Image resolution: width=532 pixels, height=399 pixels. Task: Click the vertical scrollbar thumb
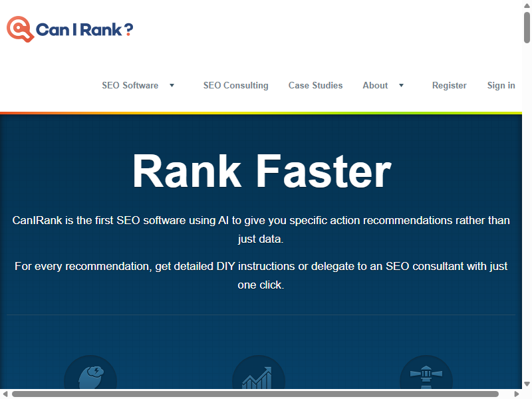tap(527, 27)
